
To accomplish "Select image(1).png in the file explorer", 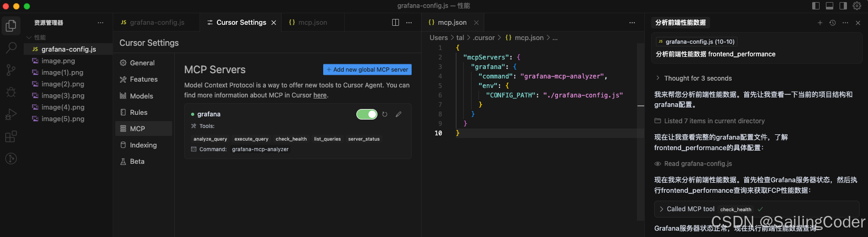I will [68, 72].
